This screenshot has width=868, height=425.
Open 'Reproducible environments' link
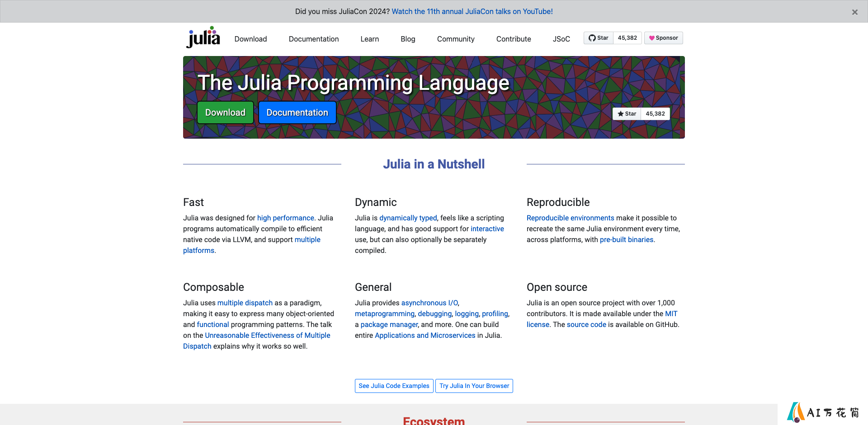tap(571, 218)
